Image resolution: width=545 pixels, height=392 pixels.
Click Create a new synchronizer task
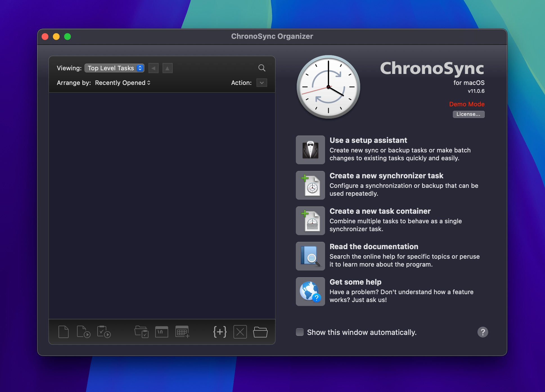(386, 176)
